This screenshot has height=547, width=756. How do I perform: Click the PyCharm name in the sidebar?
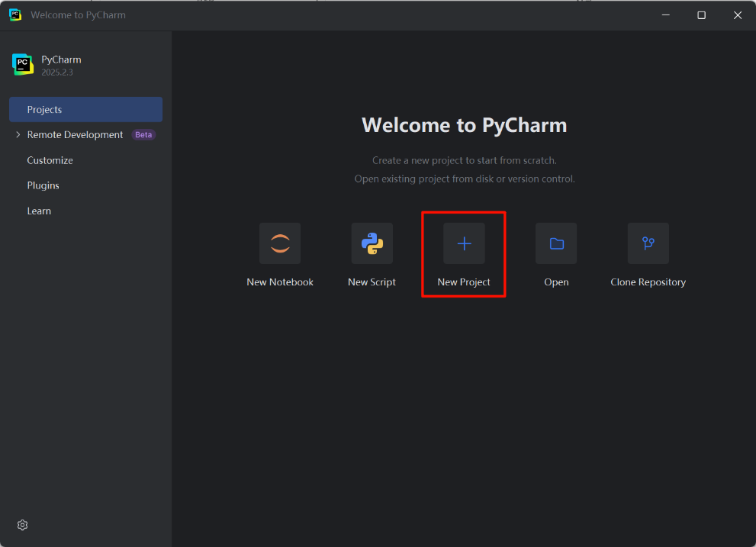pos(61,60)
